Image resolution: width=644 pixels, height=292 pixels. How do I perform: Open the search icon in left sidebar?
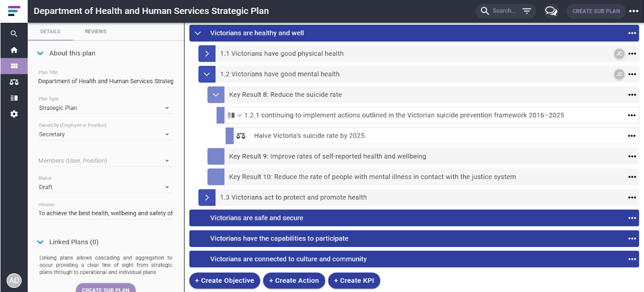point(14,34)
